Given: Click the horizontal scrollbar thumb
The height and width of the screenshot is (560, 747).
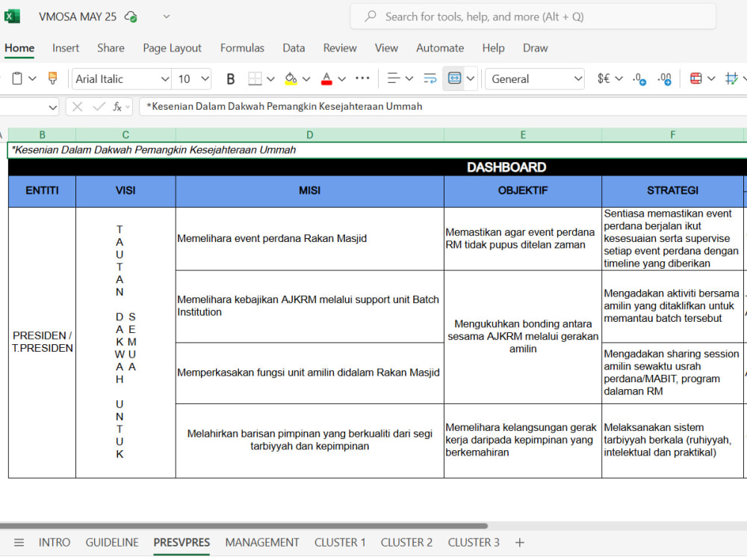Looking at the screenshot, I should click(244, 526).
